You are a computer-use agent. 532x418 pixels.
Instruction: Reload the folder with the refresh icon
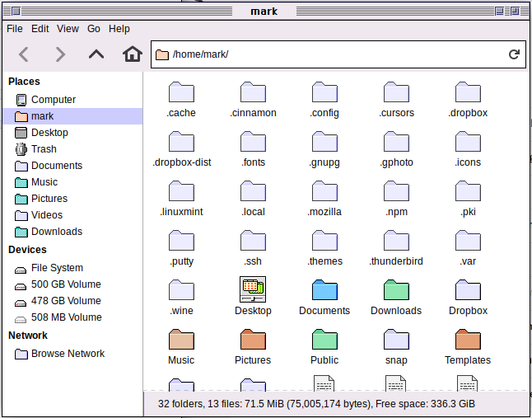point(514,54)
